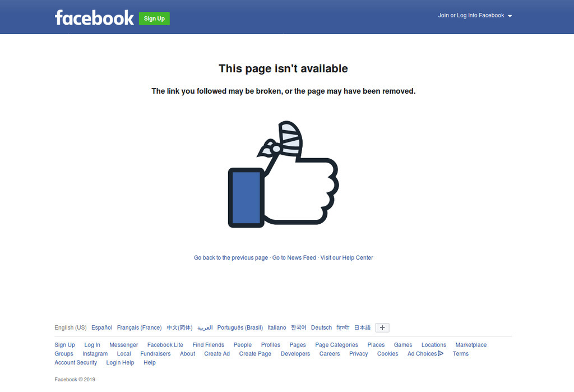Viewport: 574px width, 392px height.
Task: Click the broken thumbs-up illustration
Action: [283, 174]
